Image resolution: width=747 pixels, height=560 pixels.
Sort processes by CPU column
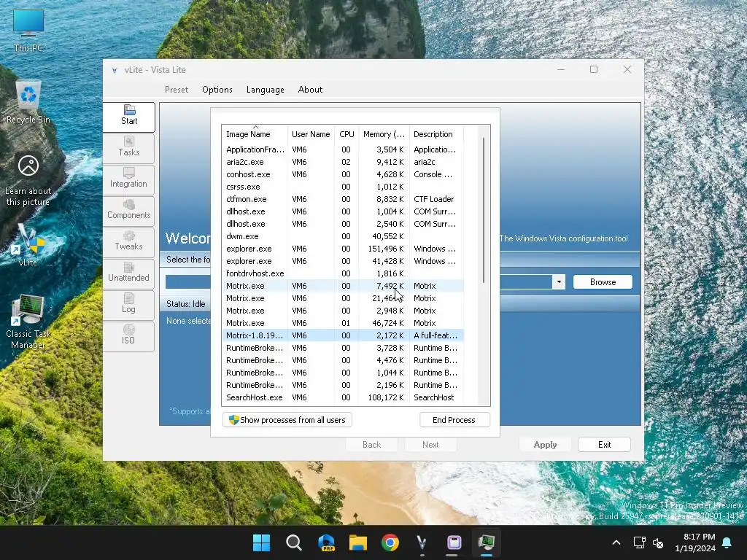pyautogui.click(x=347, y=134)
